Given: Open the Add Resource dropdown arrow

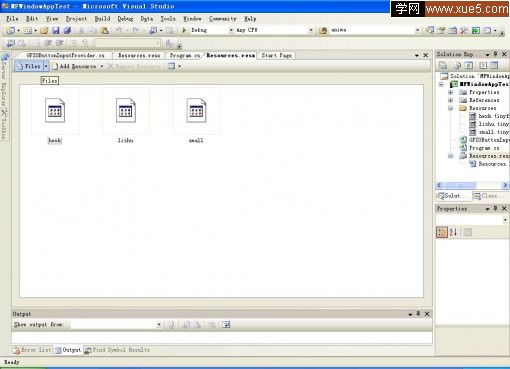Looking at the screenshot, I should tap(102, 66).
